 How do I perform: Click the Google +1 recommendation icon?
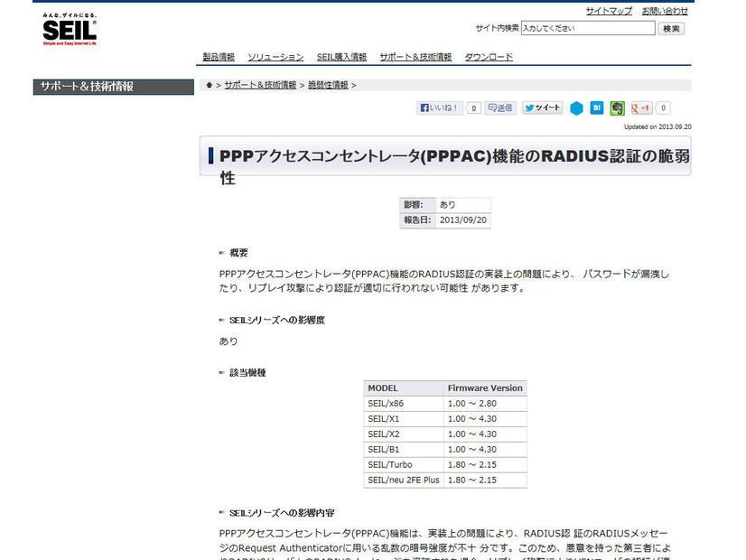point(640,107)
